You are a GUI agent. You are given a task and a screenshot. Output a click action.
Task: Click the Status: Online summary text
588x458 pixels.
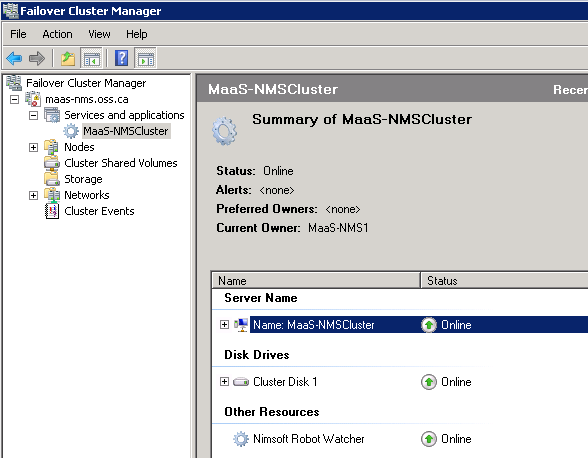255,171
